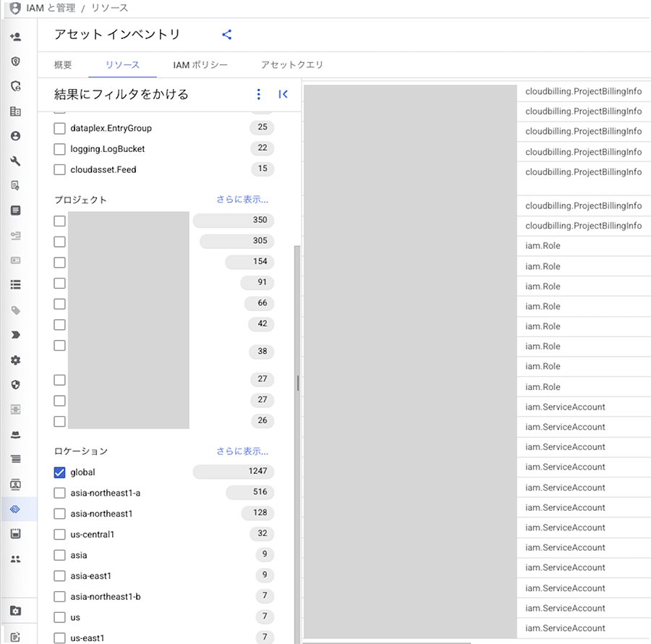The image size is (651, 644).
Task: Click the bulleted-list icon in the sidebar
Action: (15, 285)
